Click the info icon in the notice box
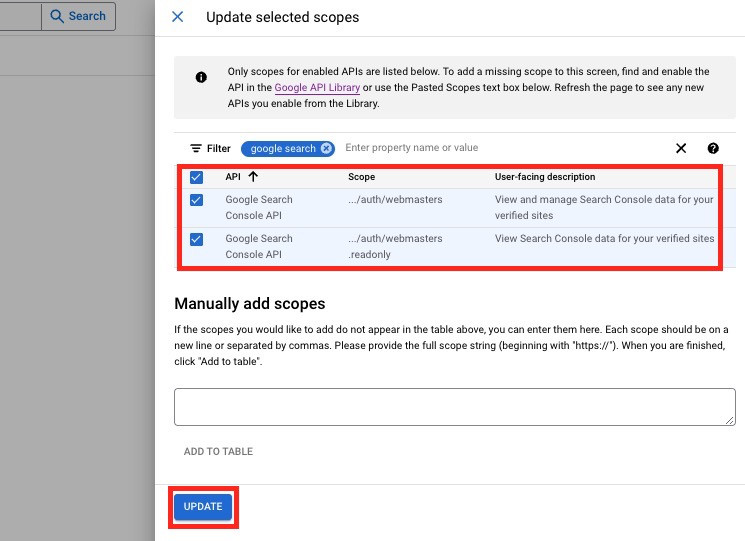The image size is (745, 541). coord(201,77)
